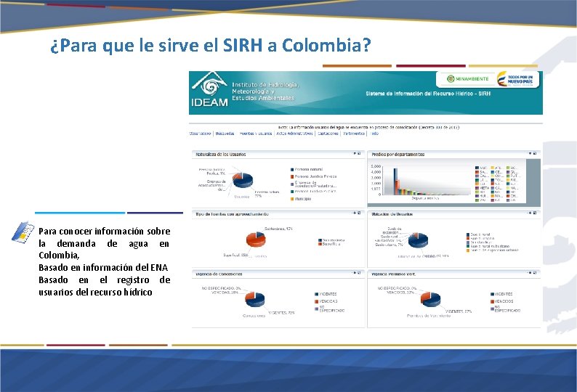This screenshot has height=392, width=577.
Task: Click the 'Vigencia Permisos Vert.' panel title
Action: [394, 274]
